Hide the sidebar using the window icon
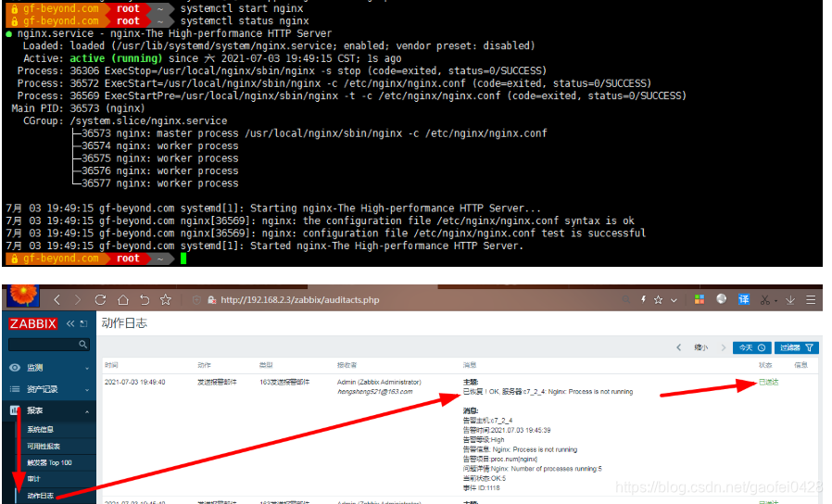This screenshot has width=832, height=504. tap(83, 323)
